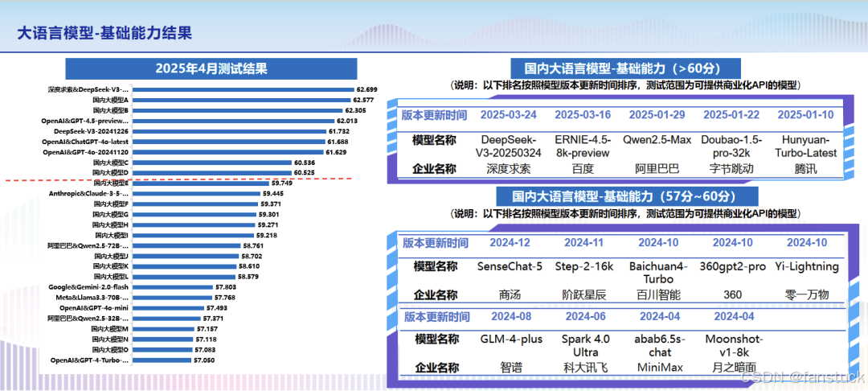This screenshot has height=391, width=868.
Task: Click the "深度求索&DeepSeek-V3-…" chart label
Action: tap(88, 89)
